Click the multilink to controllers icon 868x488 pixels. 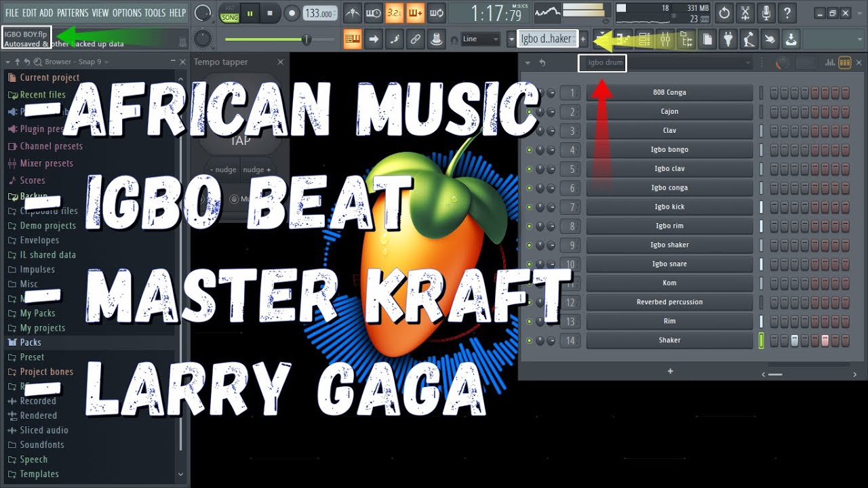(x=416, y=39)
